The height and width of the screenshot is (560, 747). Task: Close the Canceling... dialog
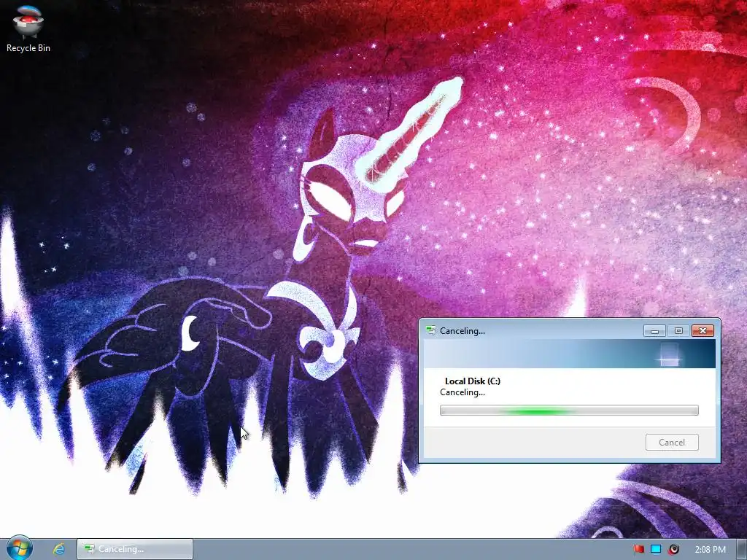point(703,330)
